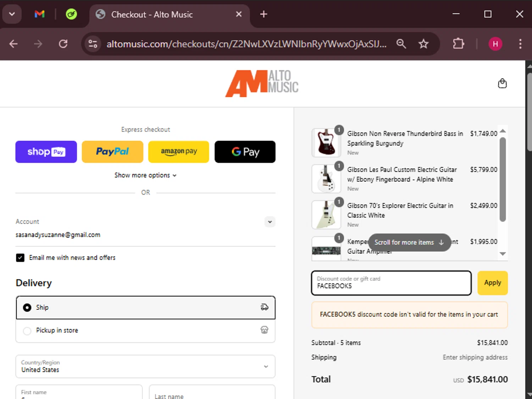The image size is (532, 399).
Task: Click the Discount code or gift card field
Action: click(391, 283)
